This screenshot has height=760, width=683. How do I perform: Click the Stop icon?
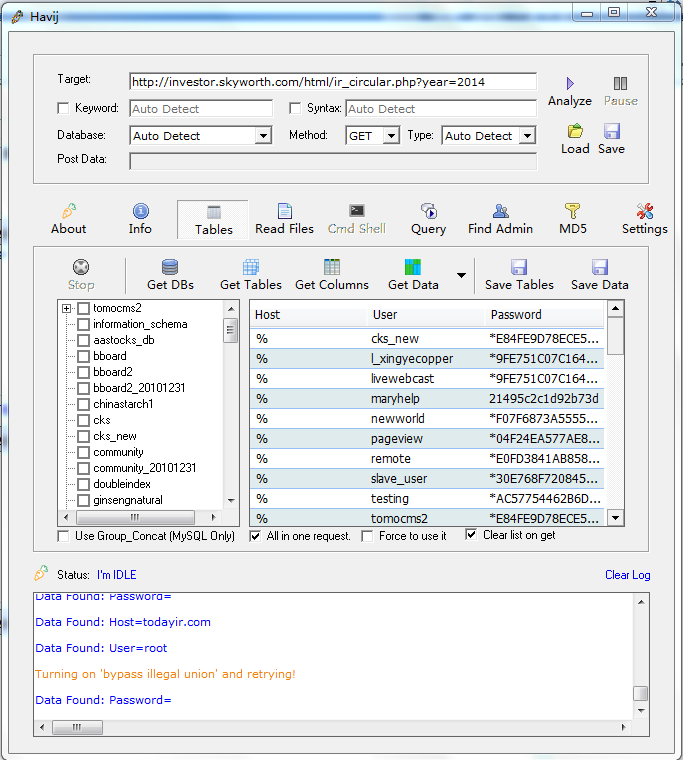point(81,267)
